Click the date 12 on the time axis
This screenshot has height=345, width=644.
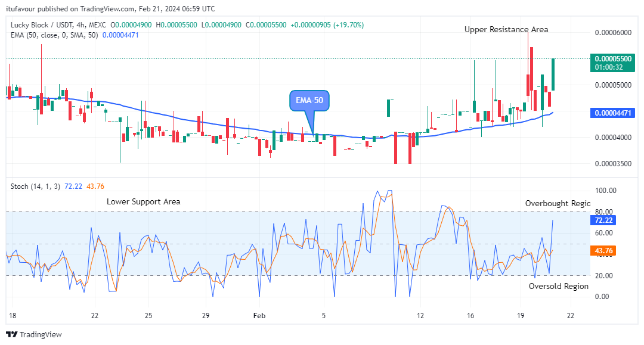coord(420,316)
